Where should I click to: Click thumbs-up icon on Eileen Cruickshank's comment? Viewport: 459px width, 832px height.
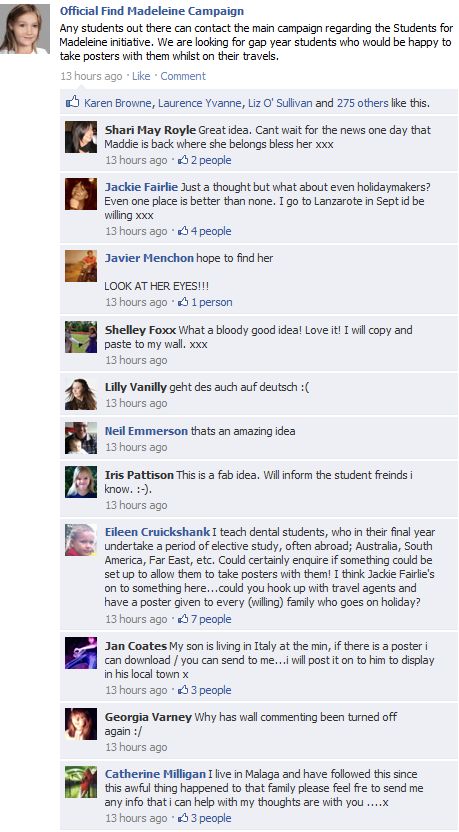[x=183, y=619]
